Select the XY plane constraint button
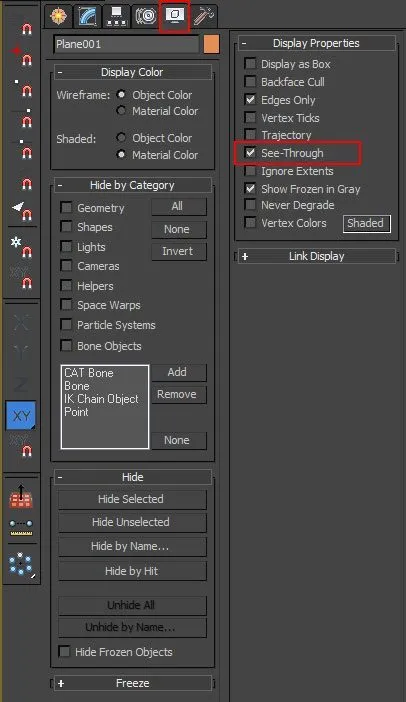This screenshot has width=406, height=702. click(x=21, y=416)
